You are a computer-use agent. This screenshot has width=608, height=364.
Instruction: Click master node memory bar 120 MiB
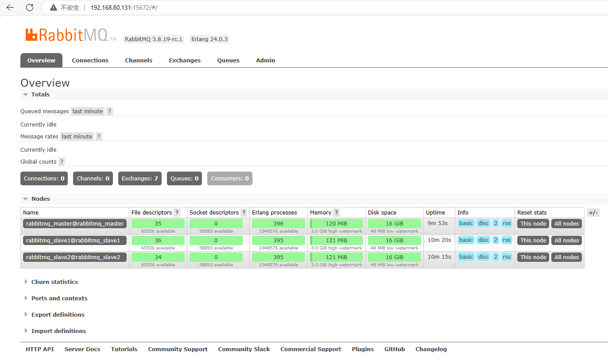coord(337,224)
